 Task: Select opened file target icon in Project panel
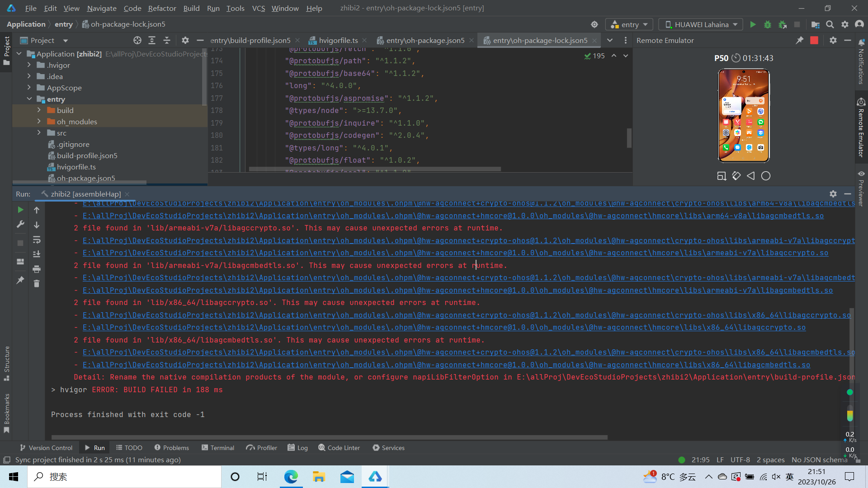[x=137, y=40]
